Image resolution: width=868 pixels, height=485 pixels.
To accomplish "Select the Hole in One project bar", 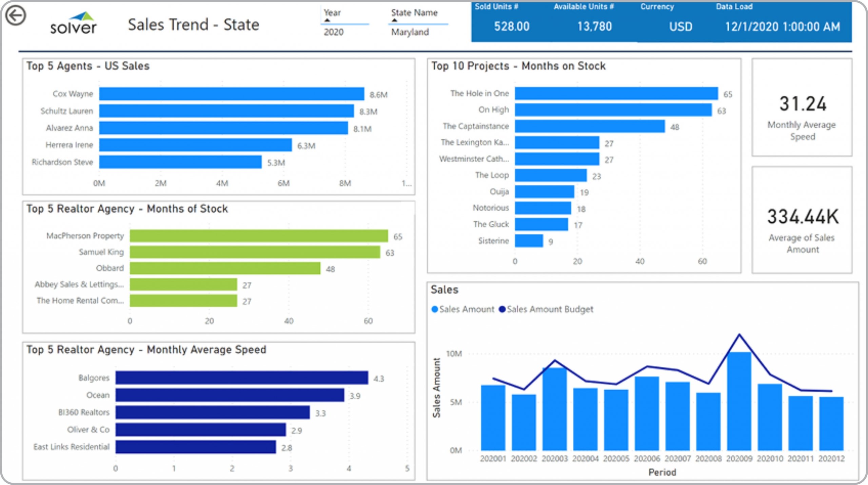I will pyautogui.click(x=616, y=94).
